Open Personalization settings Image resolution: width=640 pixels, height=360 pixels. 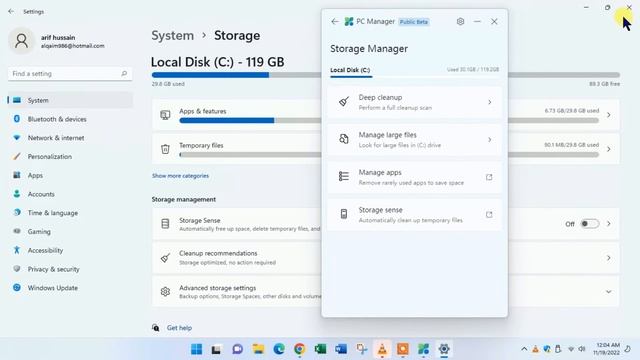click(70, 157)
